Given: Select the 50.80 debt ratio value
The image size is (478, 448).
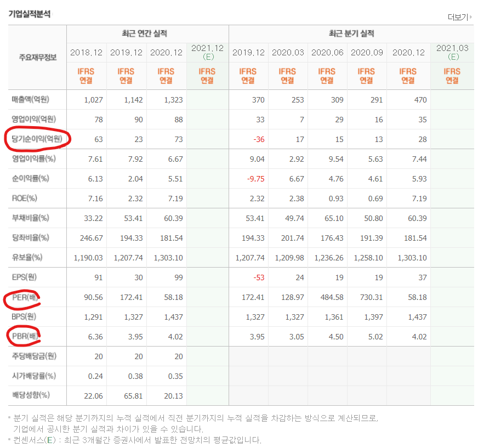Looking at the screenshot, I should (373, 218).
